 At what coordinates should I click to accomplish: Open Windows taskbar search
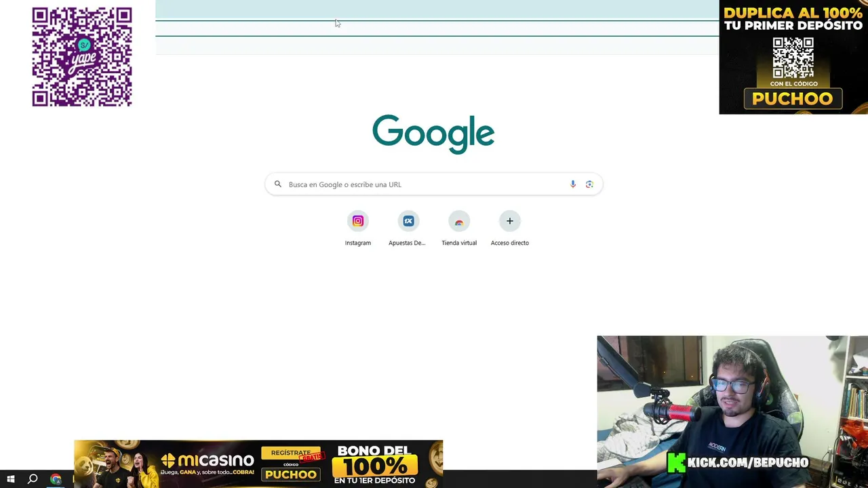pos(33,479)
